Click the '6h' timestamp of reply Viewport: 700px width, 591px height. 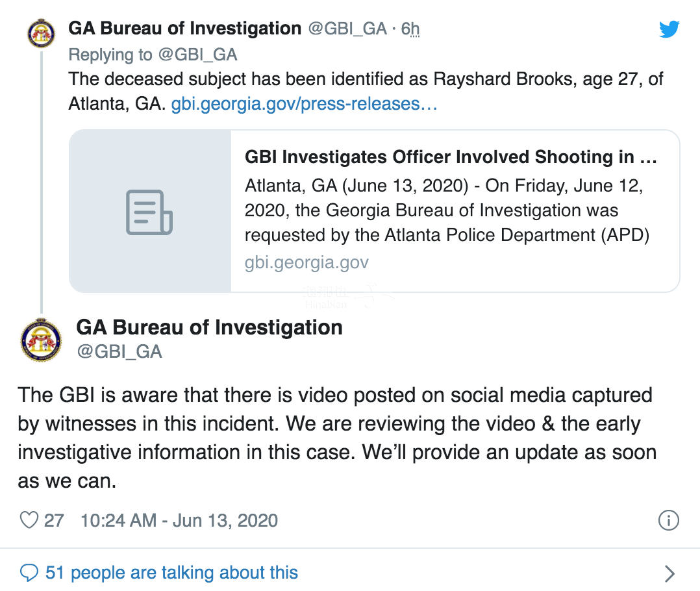(410, 29)
